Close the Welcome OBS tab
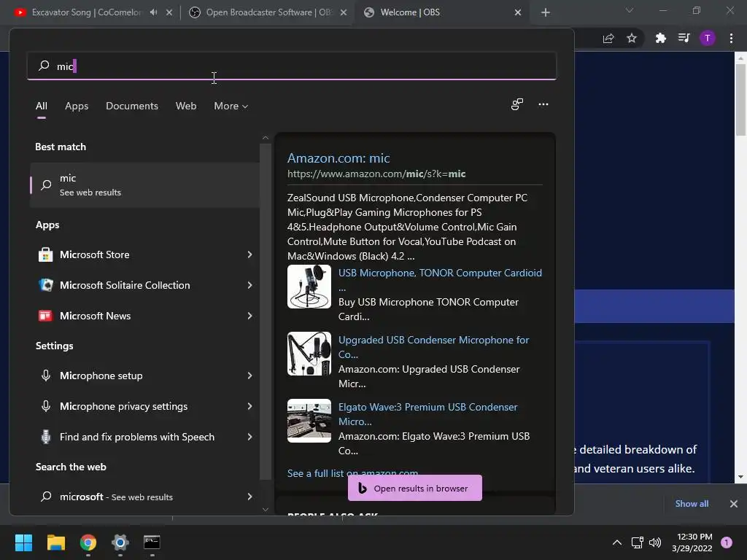The height and width of the screenshot is (560, 747). tap(518, 12)
